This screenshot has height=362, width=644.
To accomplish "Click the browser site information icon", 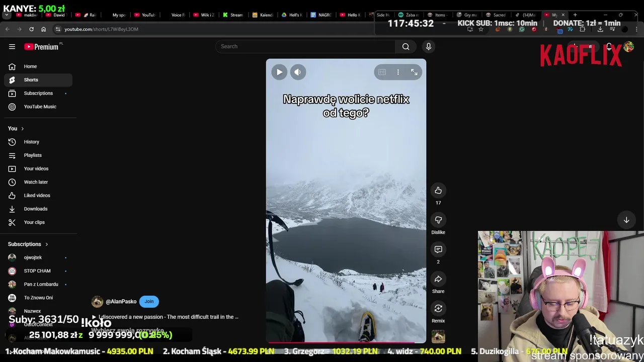I will tap(58, 29).
